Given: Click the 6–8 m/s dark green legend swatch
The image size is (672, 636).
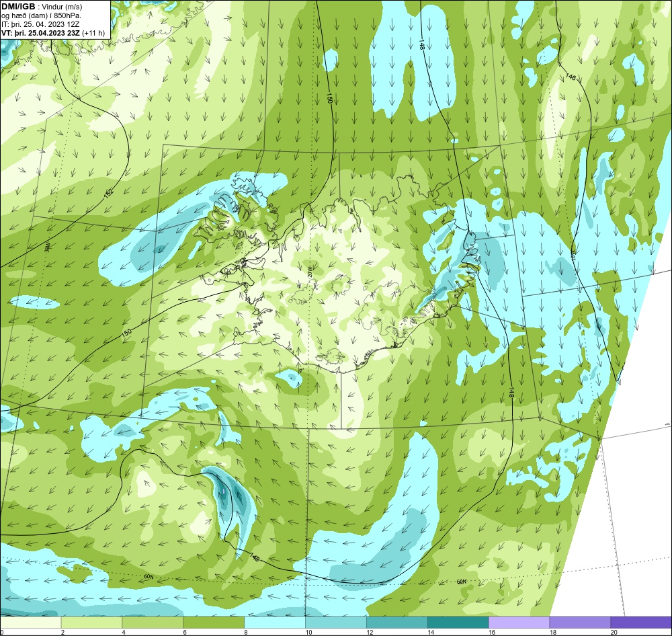Looking at the screenshot, I should (214, 622).
